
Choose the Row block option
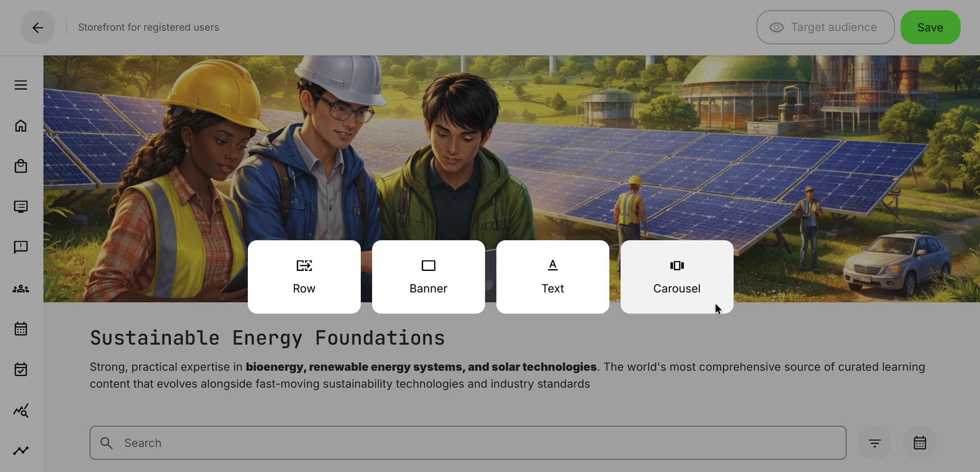tap(304, 277)
